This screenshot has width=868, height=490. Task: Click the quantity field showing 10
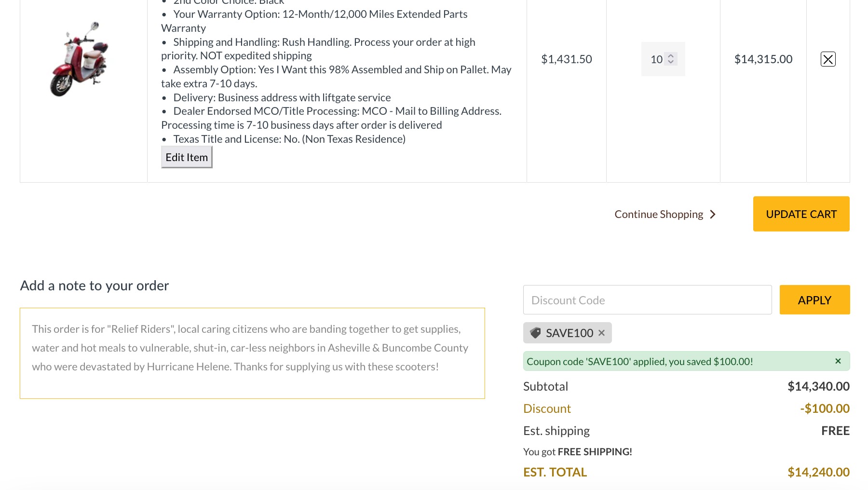click(656, 59)
